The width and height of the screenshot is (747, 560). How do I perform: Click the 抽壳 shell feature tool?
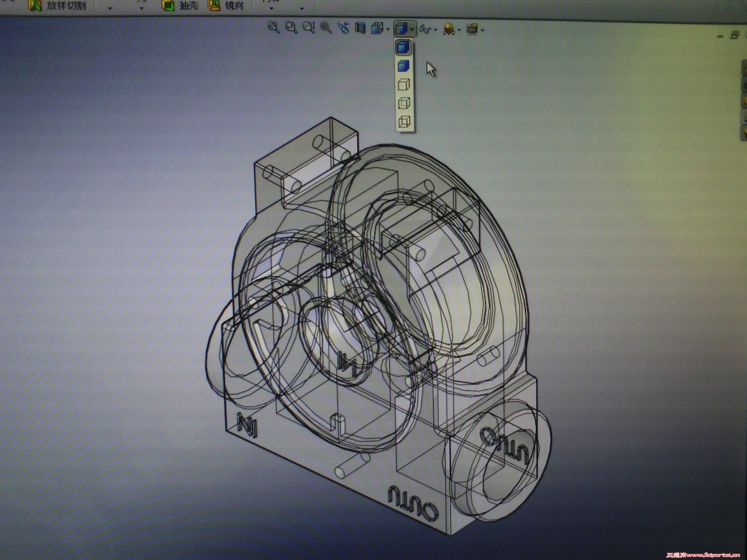click(179, 5)
